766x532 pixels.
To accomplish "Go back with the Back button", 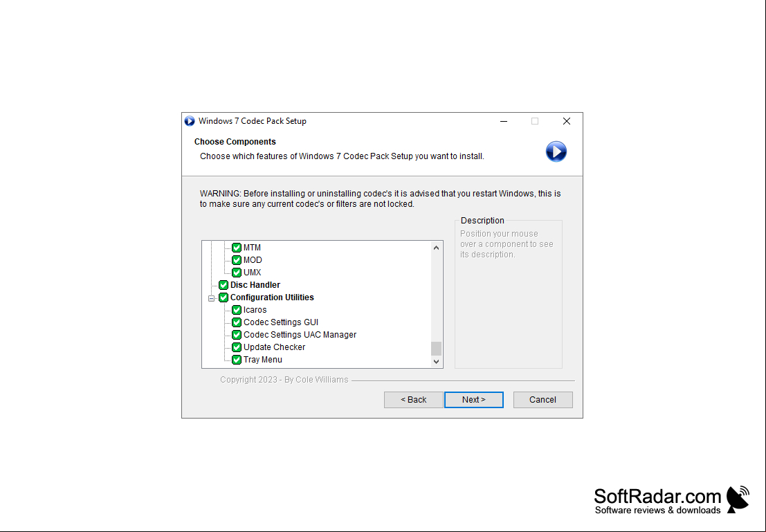I will [413, 400].
